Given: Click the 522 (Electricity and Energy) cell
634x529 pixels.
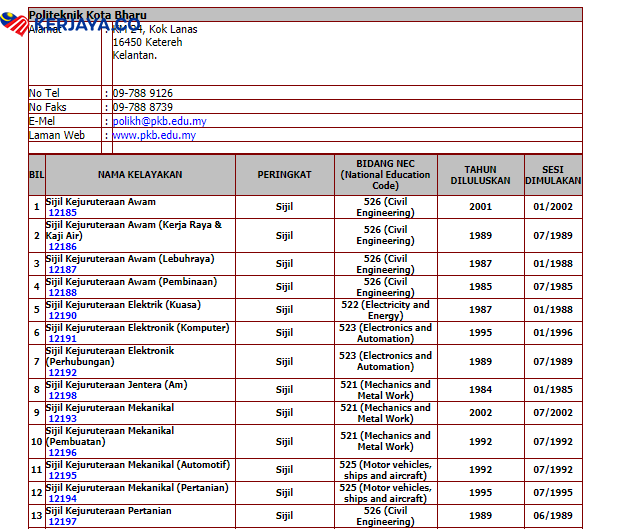Looking at the screenshot, I should point(386,310).
